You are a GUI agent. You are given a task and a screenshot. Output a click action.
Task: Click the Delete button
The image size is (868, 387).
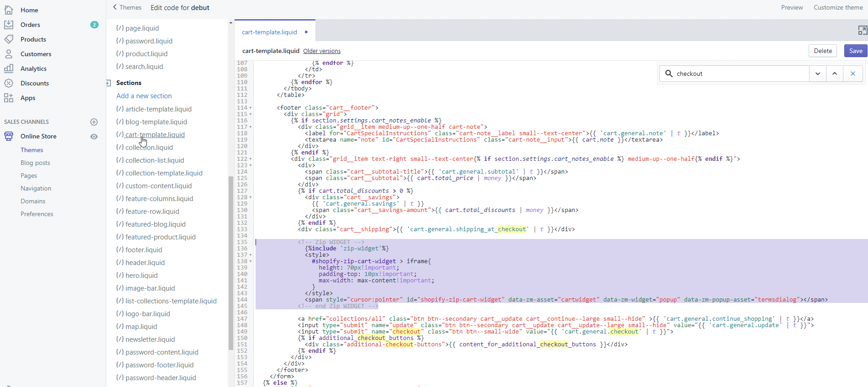click(x=823, y=51)
